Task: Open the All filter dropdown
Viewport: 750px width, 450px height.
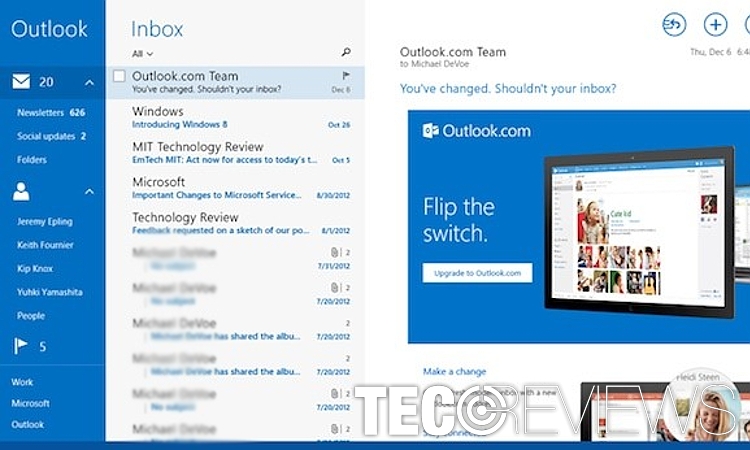Action: [x=143, y=54]
